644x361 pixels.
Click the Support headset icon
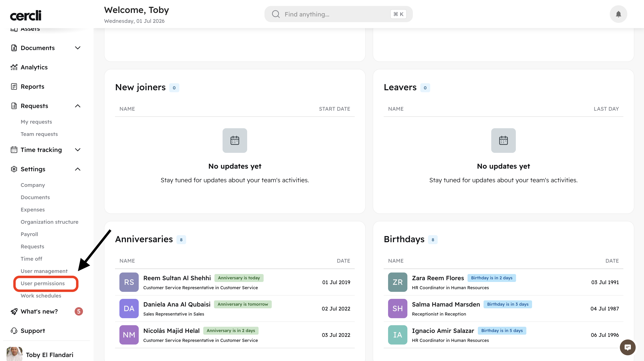coord(14,331)
